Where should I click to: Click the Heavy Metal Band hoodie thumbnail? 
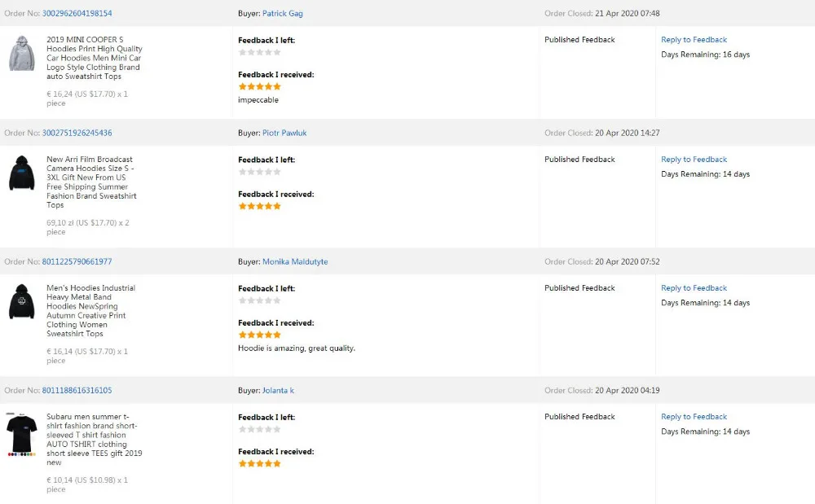22,302
